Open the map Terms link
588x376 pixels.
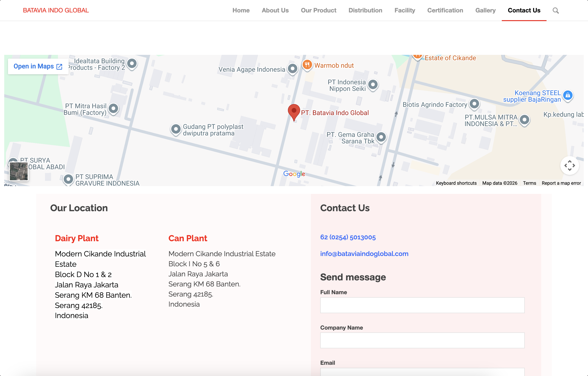529,183
